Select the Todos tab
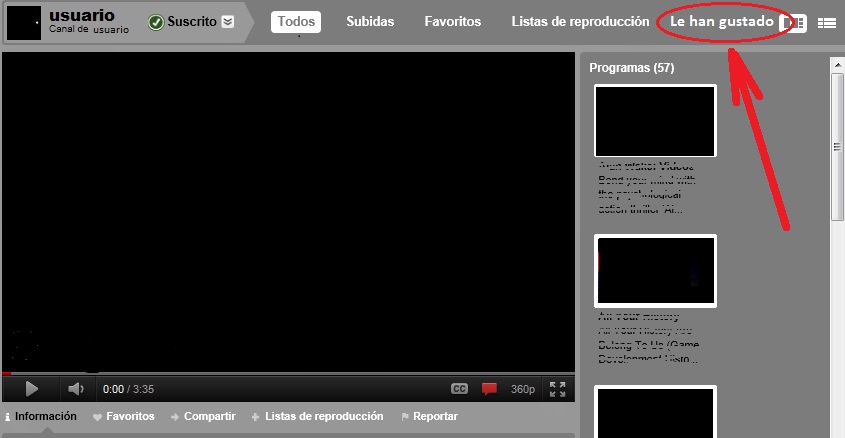This screenshot has width=845, height=438. tap(296, 22)
